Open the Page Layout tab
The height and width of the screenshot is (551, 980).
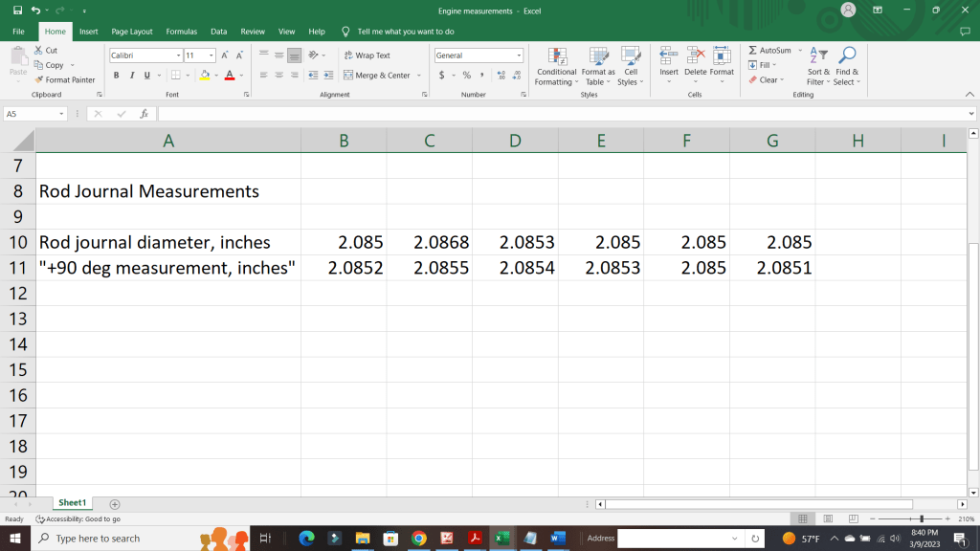(132, 32)
